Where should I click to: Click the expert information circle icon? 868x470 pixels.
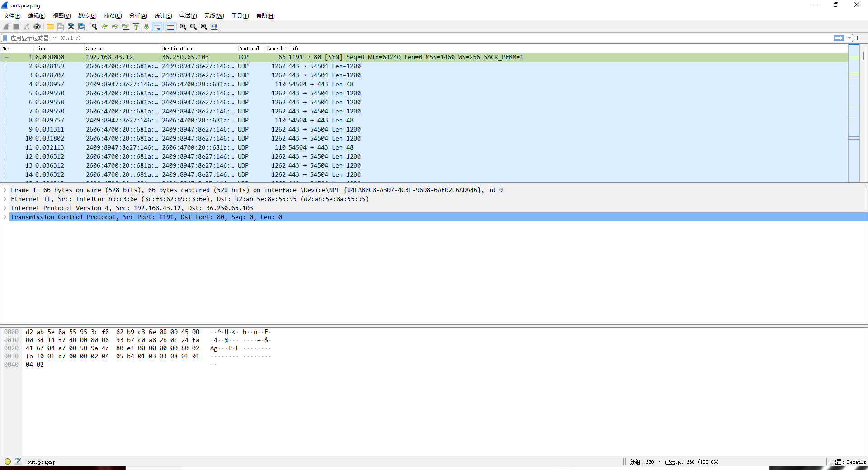tap(8, 461)
